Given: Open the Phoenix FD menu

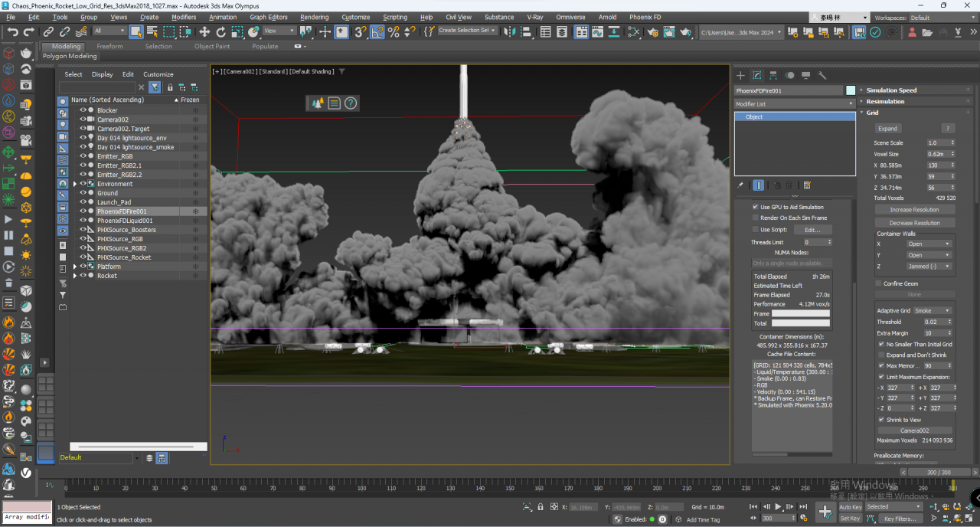Looking at the screenshot, I should point(645,17).
